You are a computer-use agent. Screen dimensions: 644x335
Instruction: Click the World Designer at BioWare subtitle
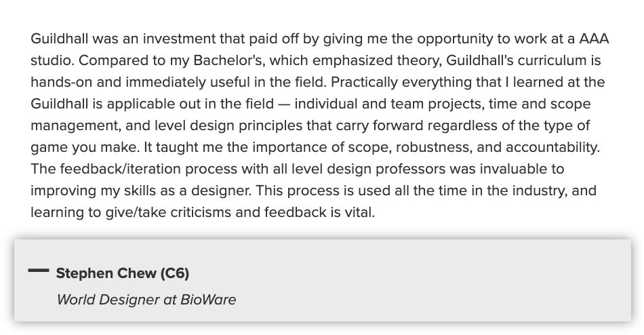click(x=146, y=300)
